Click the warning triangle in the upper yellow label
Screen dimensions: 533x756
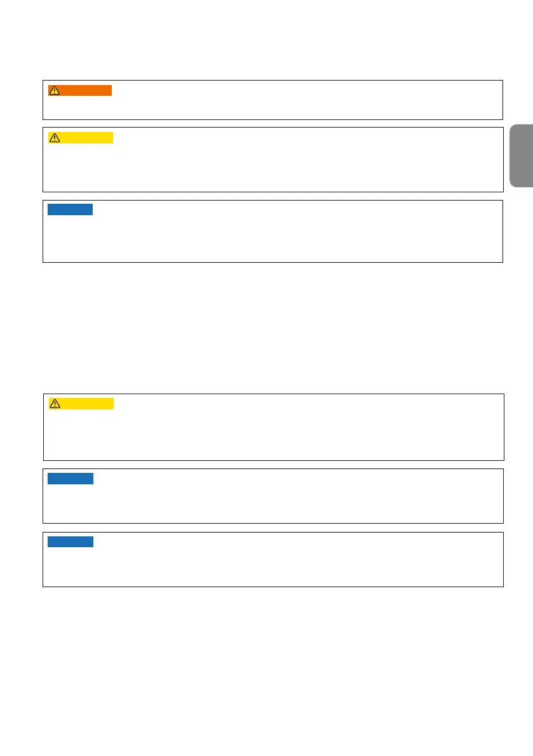click(x=55, y=138)
